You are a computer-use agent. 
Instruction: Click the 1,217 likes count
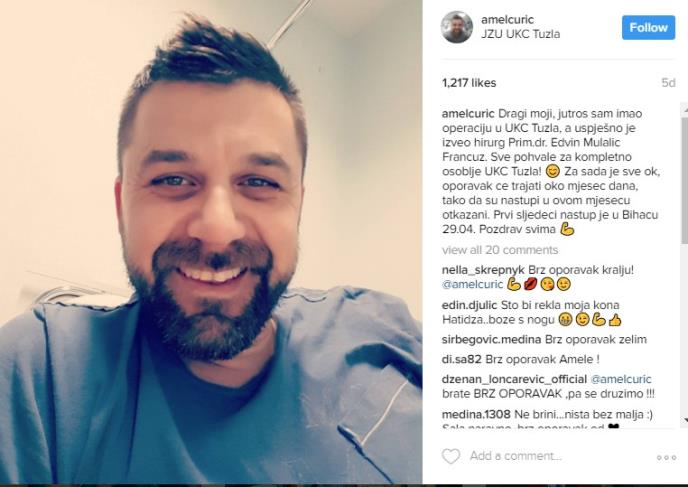[469, 83]
